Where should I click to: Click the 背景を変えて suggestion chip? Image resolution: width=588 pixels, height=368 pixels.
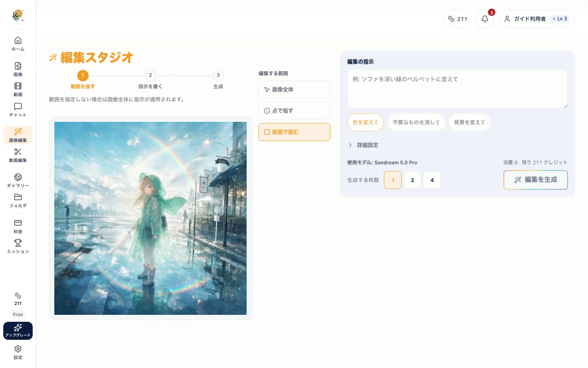pos(470,122)
